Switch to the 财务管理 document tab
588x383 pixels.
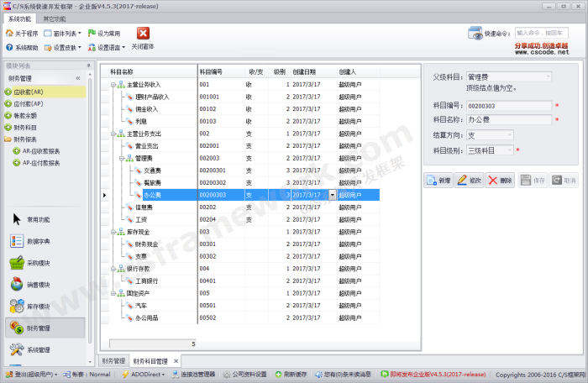113,360
